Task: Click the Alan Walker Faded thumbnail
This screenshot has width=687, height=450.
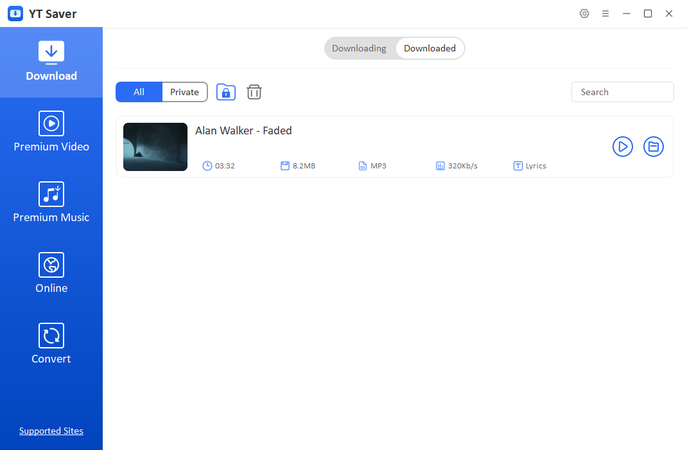Action: (x=155, y=147)
